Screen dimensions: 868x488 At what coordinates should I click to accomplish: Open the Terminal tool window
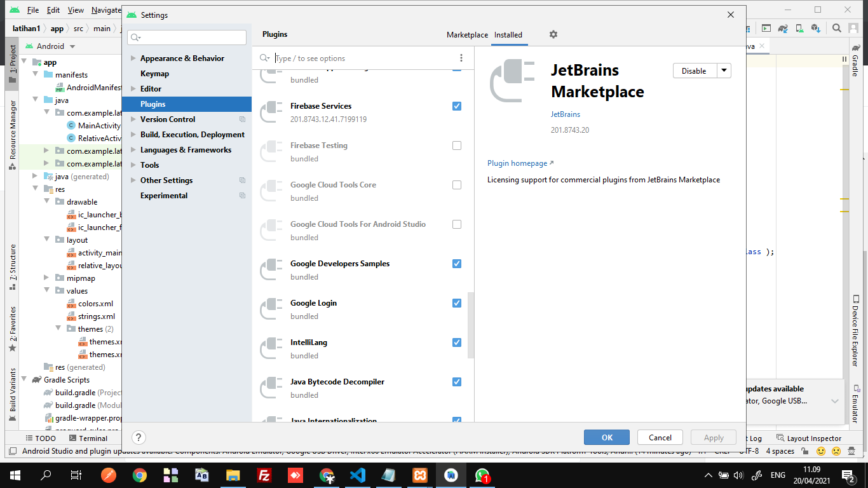pyautogui.click(x=88, y=438)
